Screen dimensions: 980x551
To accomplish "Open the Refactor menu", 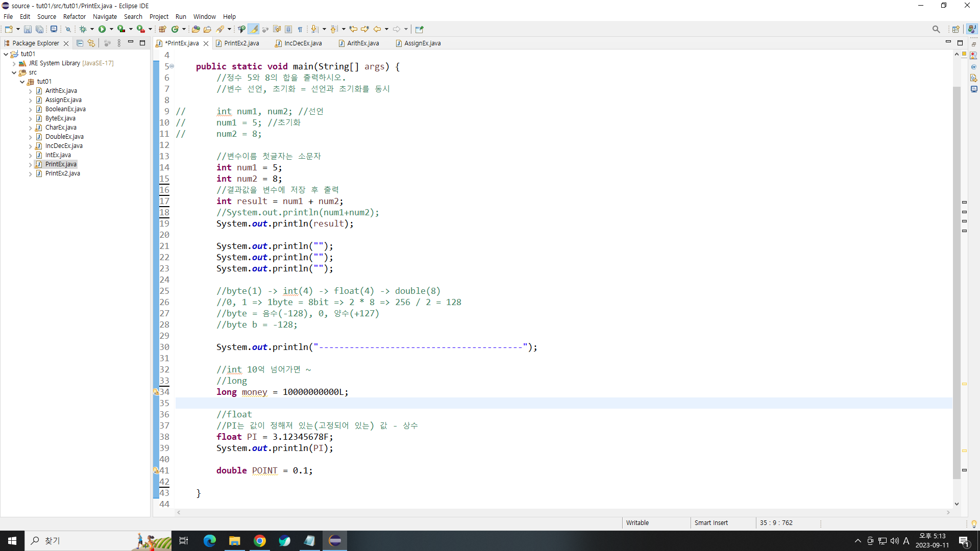I will point(75,16).
